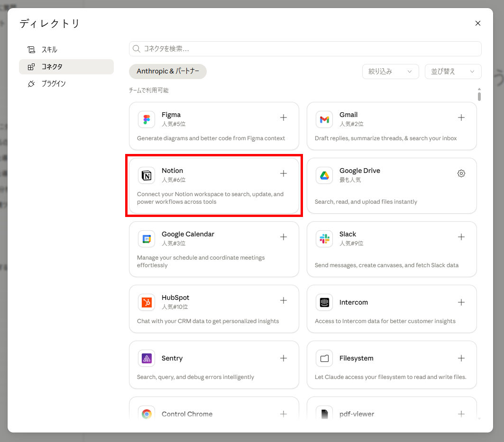Click the Google Calendar logo icon
The width and height of the screenshot is (504, 442).
(147, 239)
